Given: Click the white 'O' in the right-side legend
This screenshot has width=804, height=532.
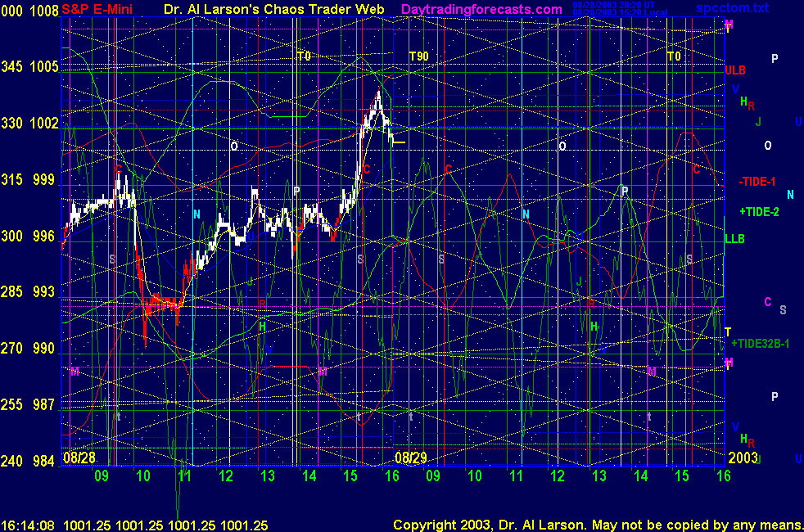Looking at the screenshot, I should click(x=768, y=146).
